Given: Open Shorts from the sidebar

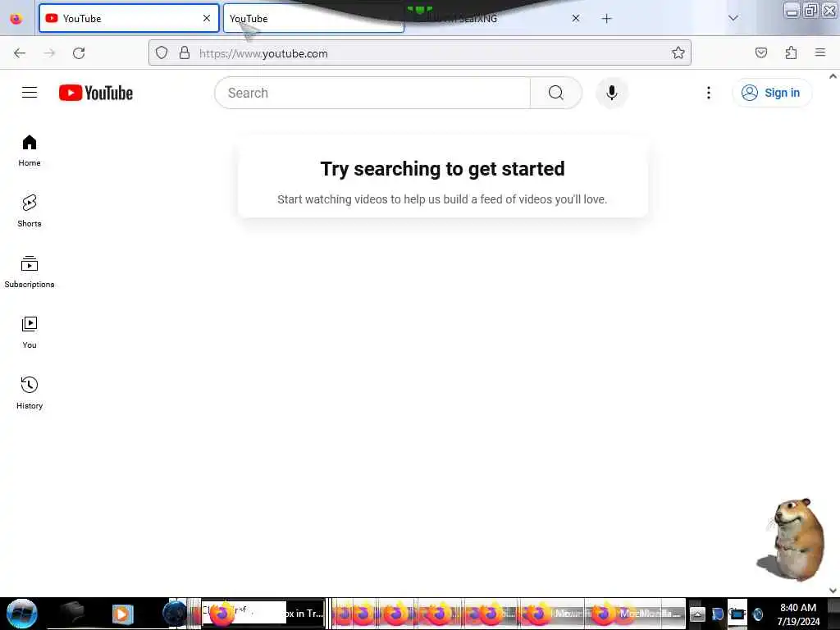Looking at the screenshot, I should 30,211.
